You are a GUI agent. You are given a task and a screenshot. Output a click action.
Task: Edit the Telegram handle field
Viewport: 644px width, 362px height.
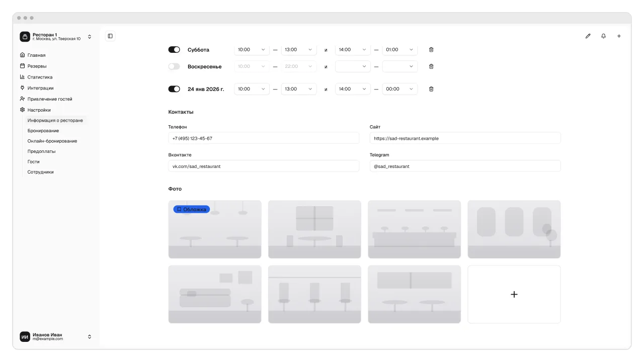465,166
